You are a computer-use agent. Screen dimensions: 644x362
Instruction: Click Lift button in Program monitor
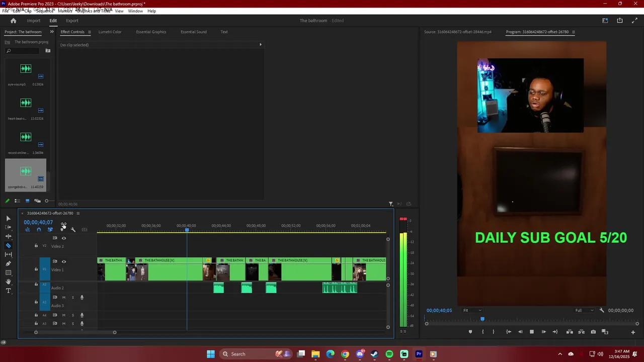(570, 332)
